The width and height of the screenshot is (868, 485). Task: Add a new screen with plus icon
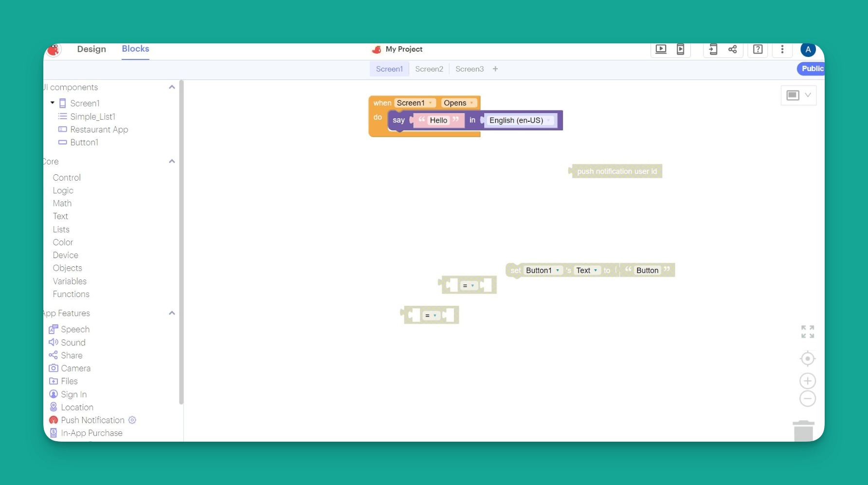pyautogui.click(x=495, y=69)
